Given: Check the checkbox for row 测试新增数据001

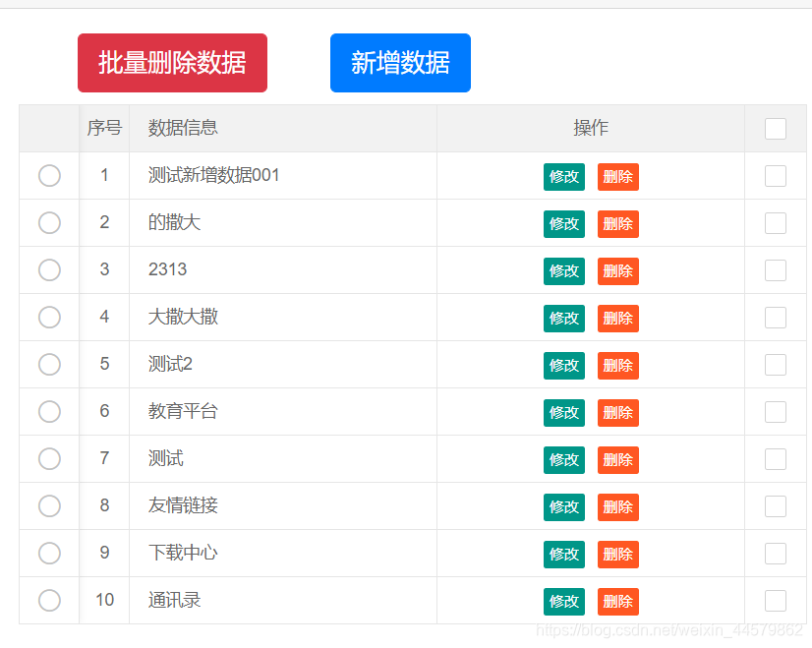Looking at the screenshot, I should [776, 176].
